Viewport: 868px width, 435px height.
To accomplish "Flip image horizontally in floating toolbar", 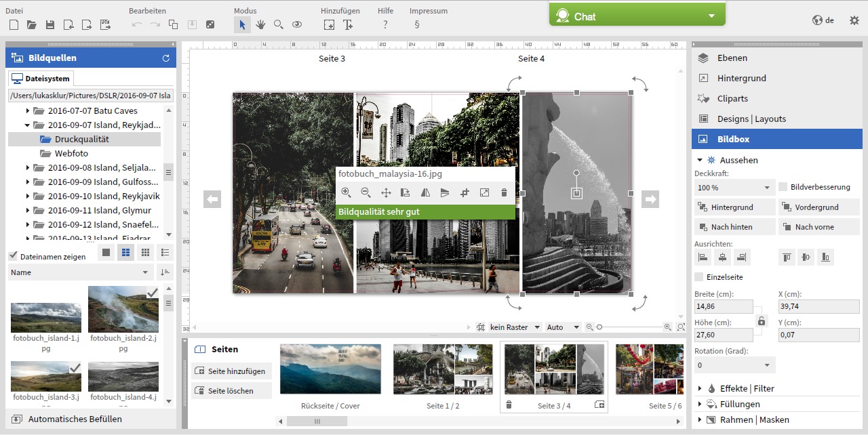I will point(425,193).
